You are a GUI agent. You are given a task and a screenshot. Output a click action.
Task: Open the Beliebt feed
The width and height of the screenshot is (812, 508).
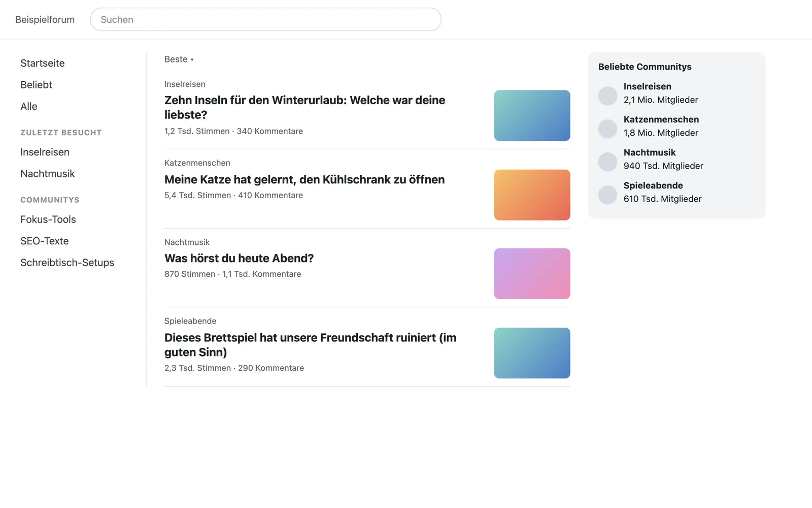point(36,85)
